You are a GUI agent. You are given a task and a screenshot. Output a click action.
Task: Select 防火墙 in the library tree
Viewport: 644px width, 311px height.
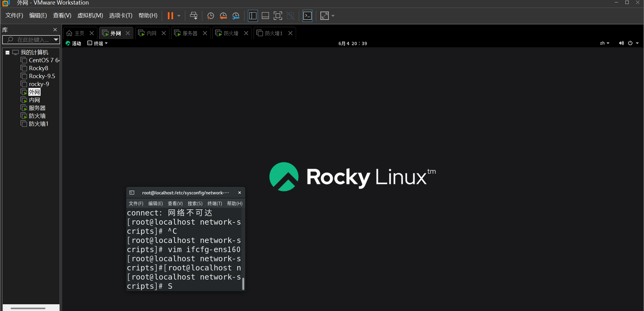tap(37, 116)
